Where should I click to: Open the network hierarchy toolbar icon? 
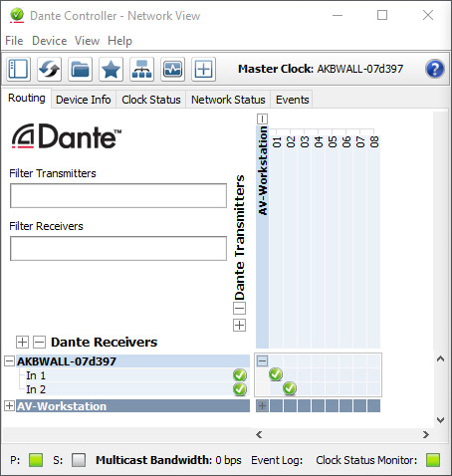point(141,69)
